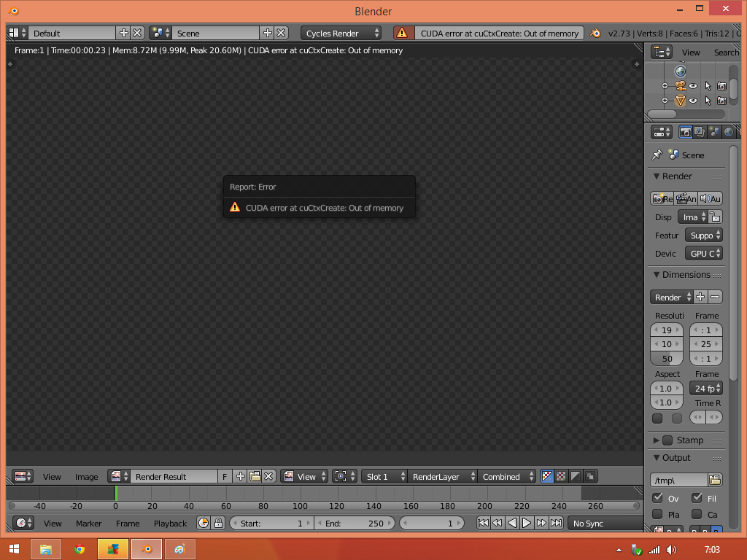This screenshot has width=747, height=560.
Task: Click the timeline horizontal scrollbar
Action: [x=324, y=506]
